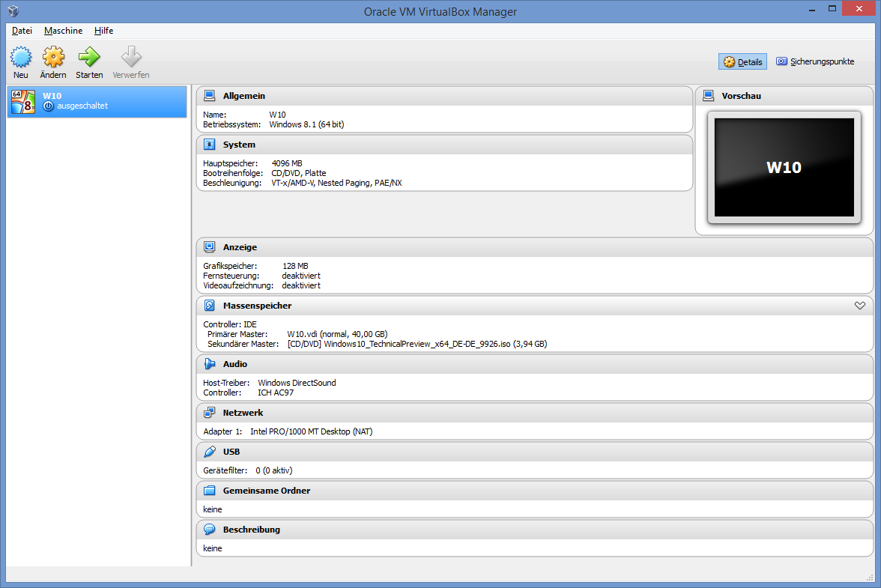Click the CD/DVD, Platte boot order value
Viewport: 881px width, 588px height.
tap(298, 174)
